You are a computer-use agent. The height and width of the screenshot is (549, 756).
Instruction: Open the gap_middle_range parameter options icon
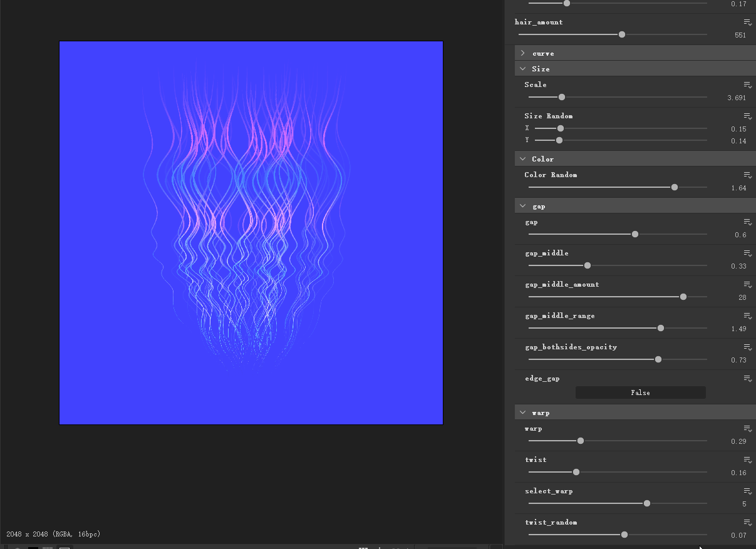[x=748, y=316]
